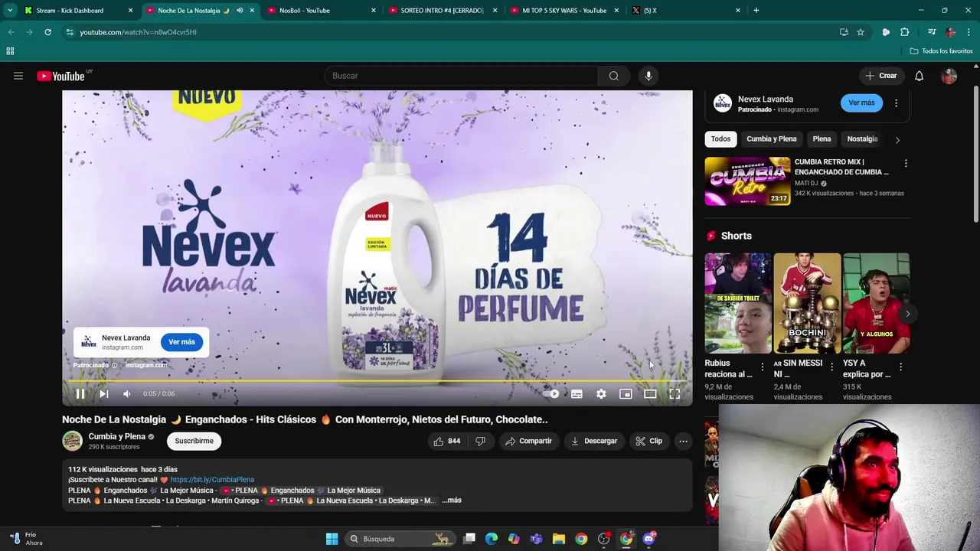The width and height of the screenshot is (980, 551).
Task: Toggle autoplay switch in player
Action: tap(551, 393)
